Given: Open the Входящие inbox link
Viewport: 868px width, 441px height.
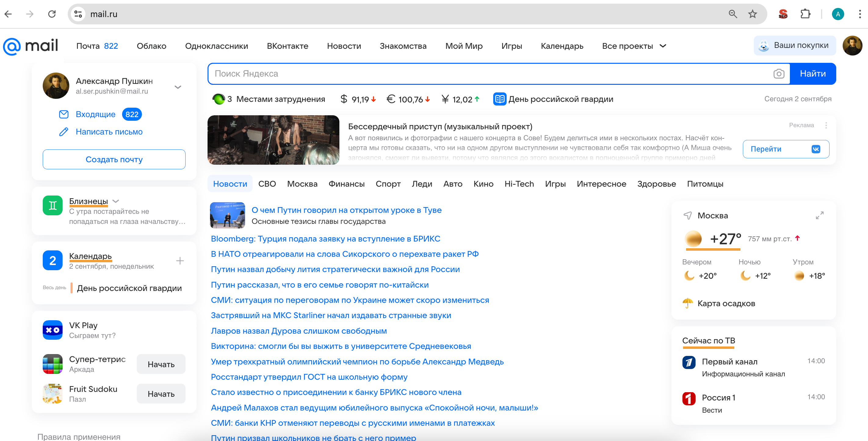Looking at the screenshot, I should click(95, 114).
